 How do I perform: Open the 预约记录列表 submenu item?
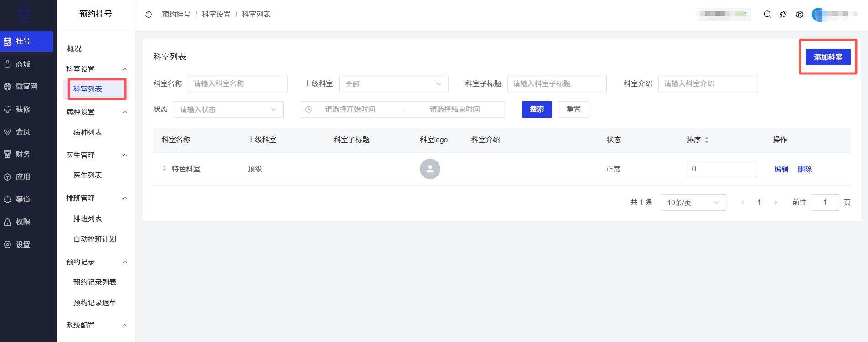point(95,282)
